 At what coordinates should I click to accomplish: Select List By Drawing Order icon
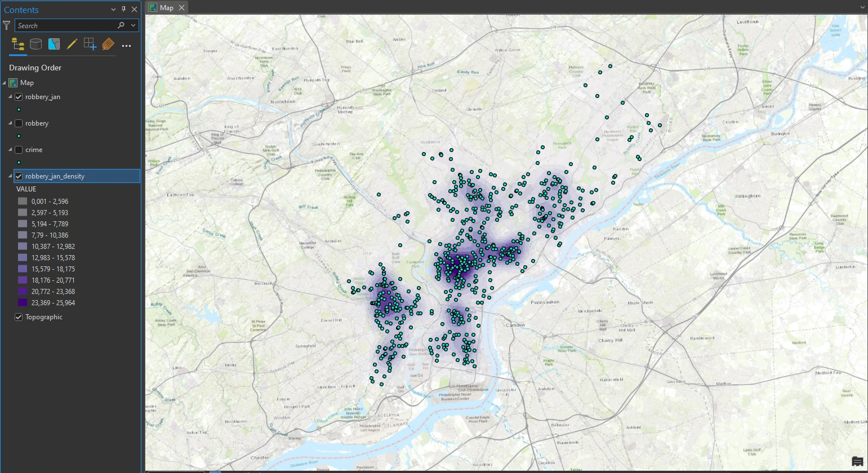click(18, 44)
